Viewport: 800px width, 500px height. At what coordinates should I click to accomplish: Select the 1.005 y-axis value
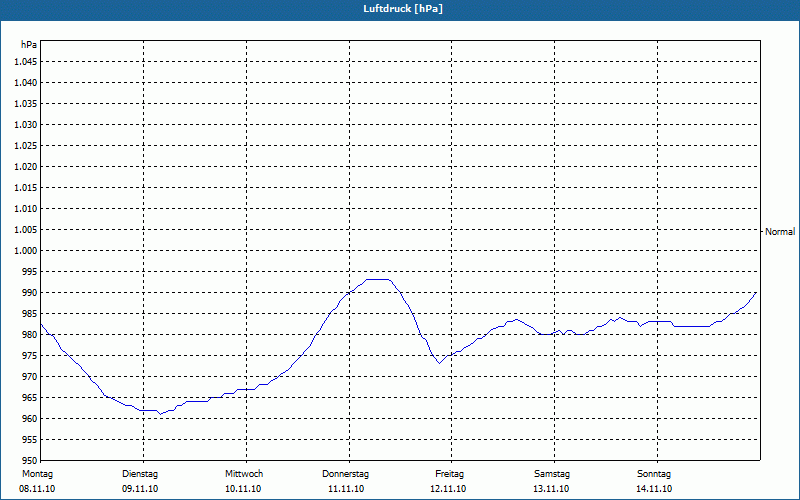coord(26,230)
